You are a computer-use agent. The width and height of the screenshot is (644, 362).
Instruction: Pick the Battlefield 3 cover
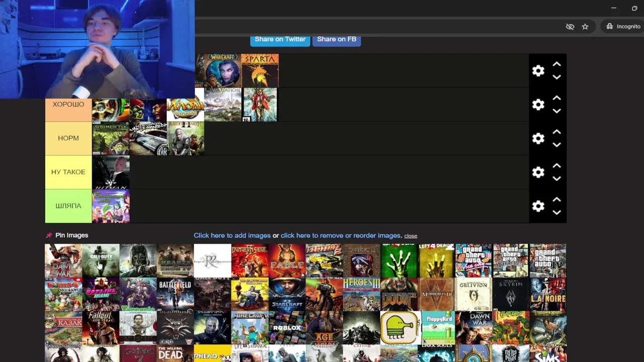175,294
